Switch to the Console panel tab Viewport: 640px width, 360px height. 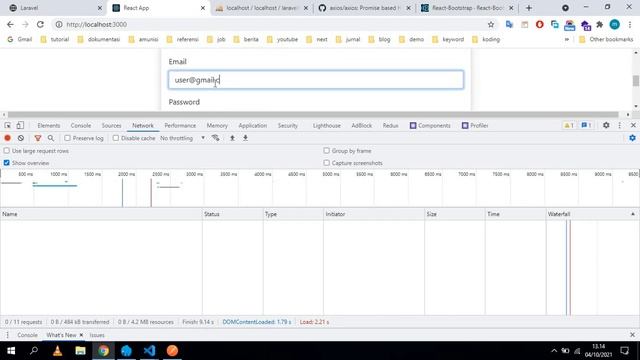click(81, 125)
